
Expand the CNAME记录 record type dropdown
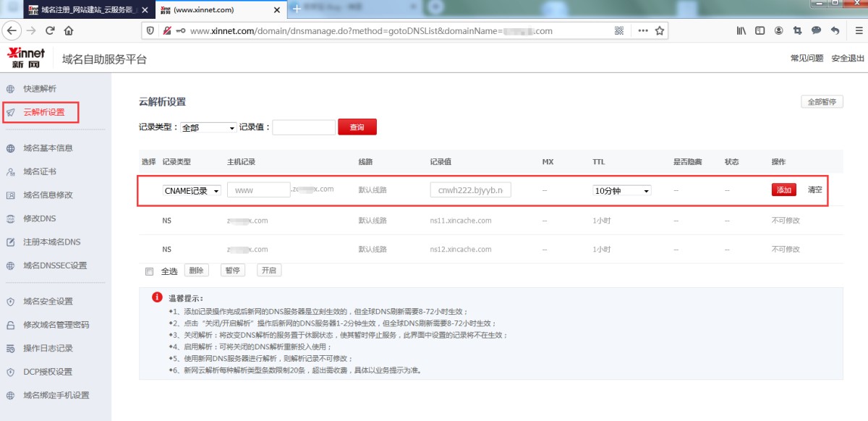[x=192, y=190]
